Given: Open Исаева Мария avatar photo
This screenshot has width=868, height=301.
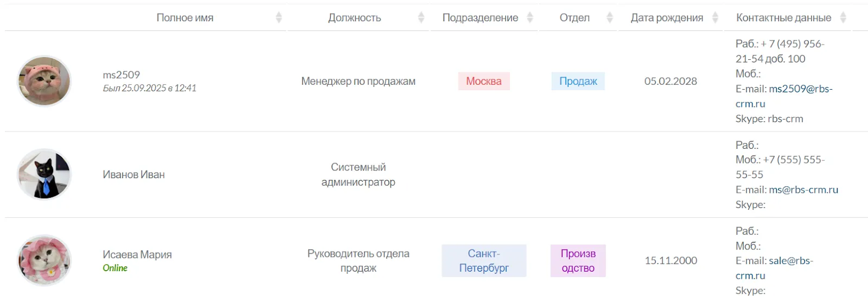Looking at the screenshot, I should [x=44, y=260].
